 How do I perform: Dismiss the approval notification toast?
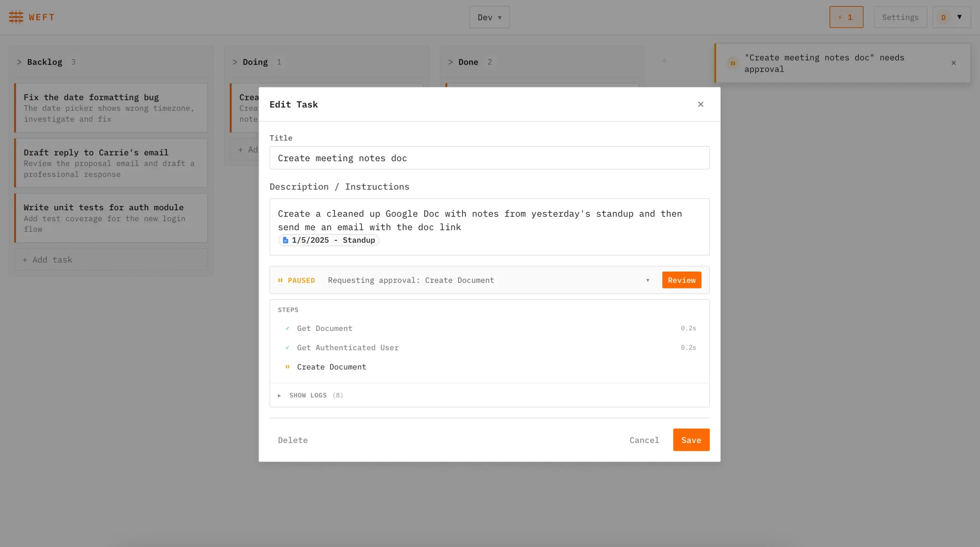tap(954, 63)
